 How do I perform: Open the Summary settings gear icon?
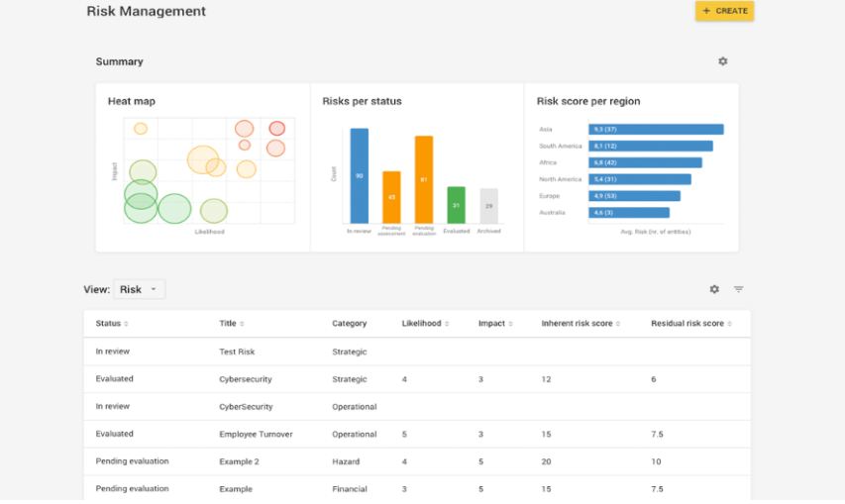723,61
